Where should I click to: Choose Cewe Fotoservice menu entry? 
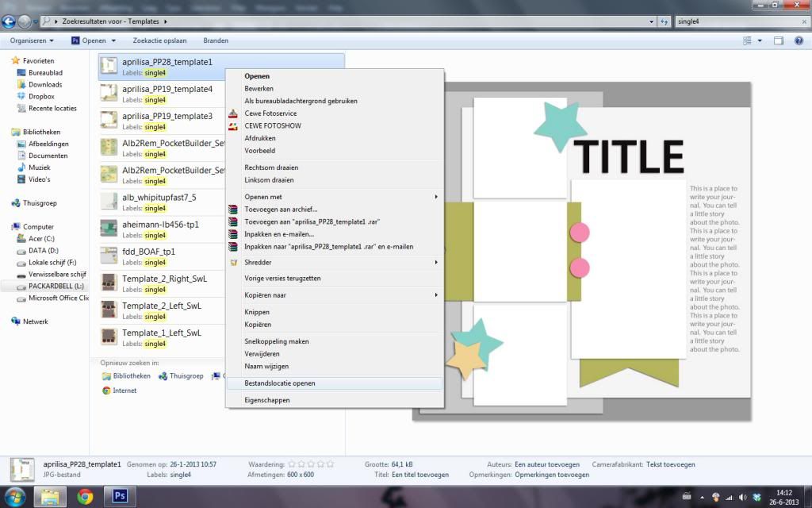click(335, 114)
